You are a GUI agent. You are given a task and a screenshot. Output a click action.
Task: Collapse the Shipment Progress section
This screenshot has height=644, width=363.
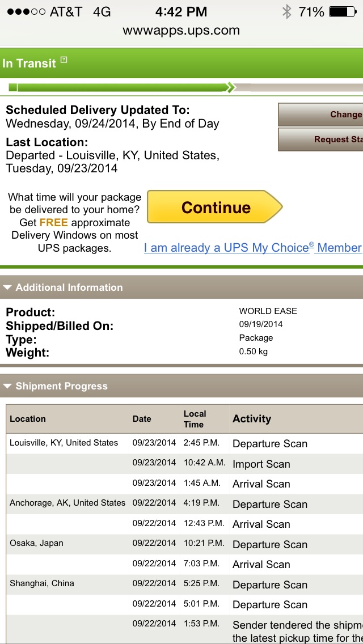pyautogui.click(x=7, y=386)
